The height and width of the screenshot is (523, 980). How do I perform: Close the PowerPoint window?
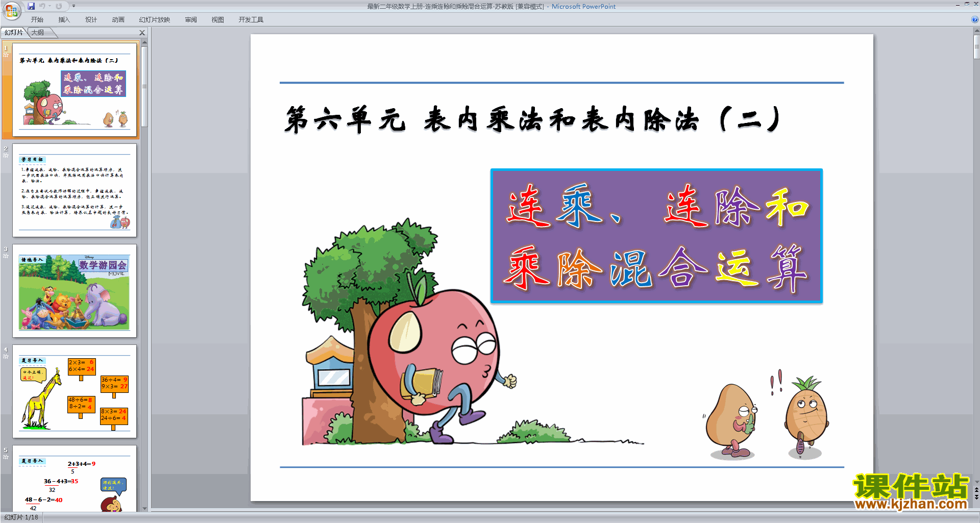click(975, 5)
